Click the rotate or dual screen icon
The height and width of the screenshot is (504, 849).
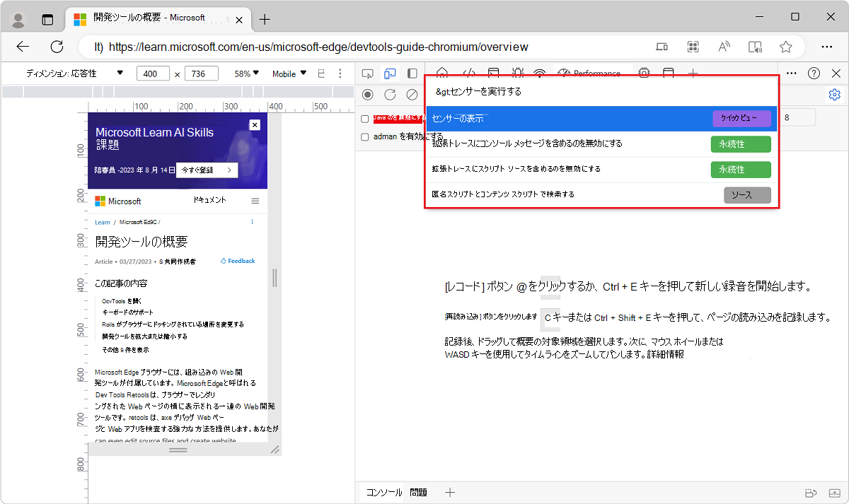tap(322, 74)
